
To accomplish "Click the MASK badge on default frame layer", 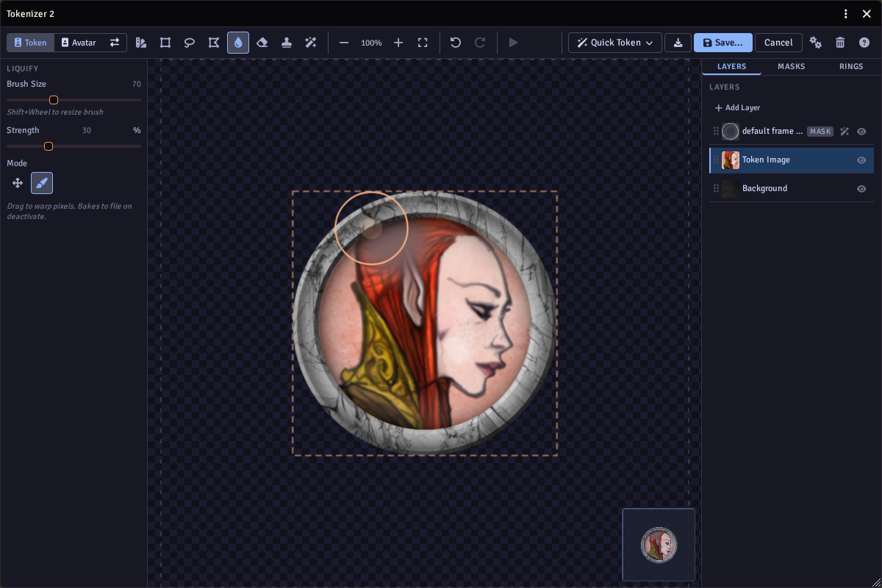I will pyautogui.click(x=820, y=132).
